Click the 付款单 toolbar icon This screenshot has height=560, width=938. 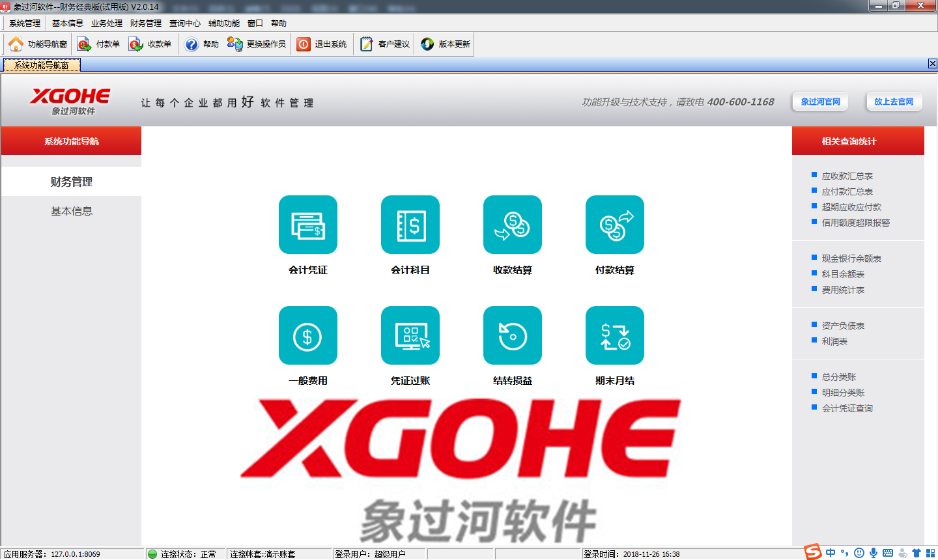click(98, 44)
